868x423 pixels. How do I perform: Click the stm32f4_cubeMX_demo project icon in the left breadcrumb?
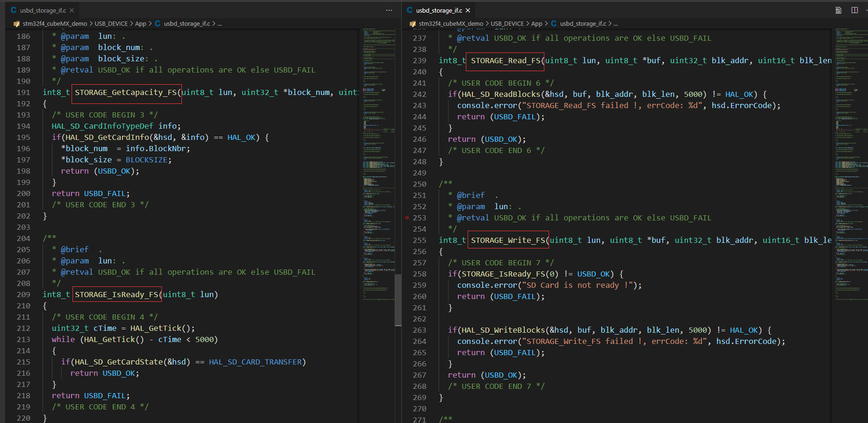(x=17, y=23)
